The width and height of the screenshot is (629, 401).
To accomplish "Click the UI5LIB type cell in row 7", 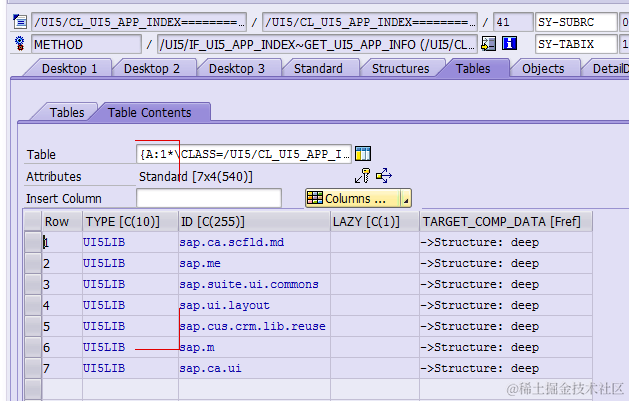I will [x=130, y=368].
